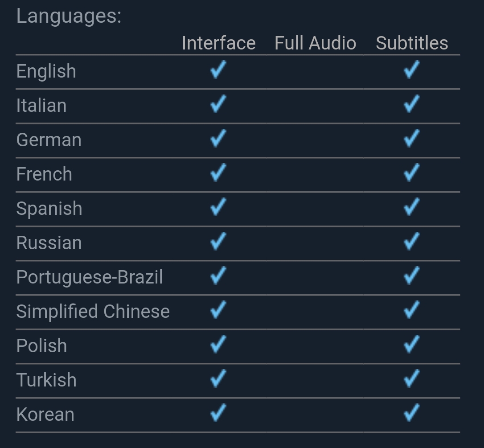The height and width of the screenshot is (448, 484).
Task: Click the Turkish language label
Action: pos(46,380)
